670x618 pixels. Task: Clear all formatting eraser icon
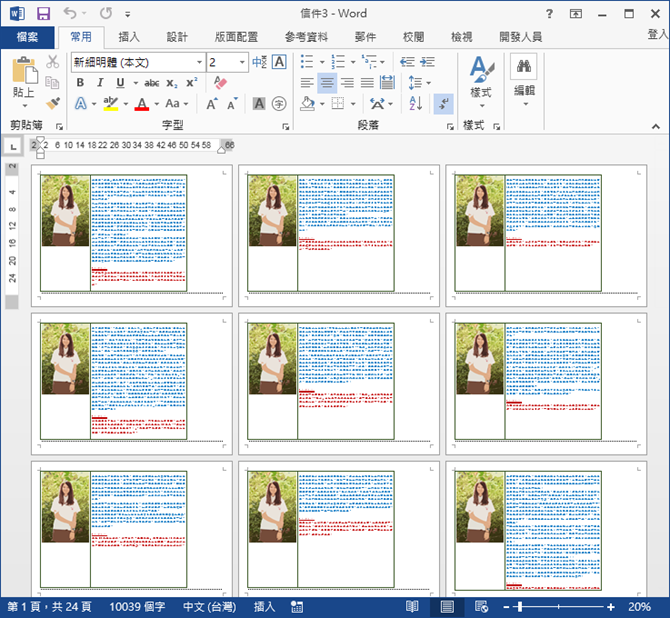220,82
